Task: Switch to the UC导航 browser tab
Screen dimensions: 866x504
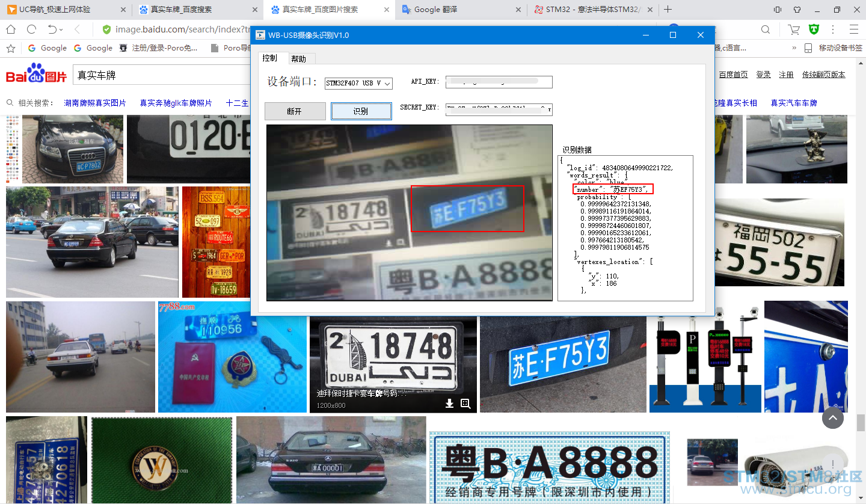Action: point(66,10)
